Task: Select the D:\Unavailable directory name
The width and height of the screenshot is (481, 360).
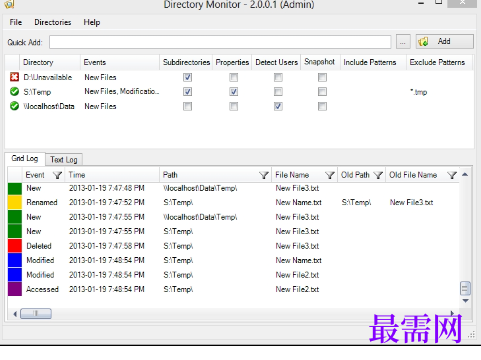Action: point(48,77)
